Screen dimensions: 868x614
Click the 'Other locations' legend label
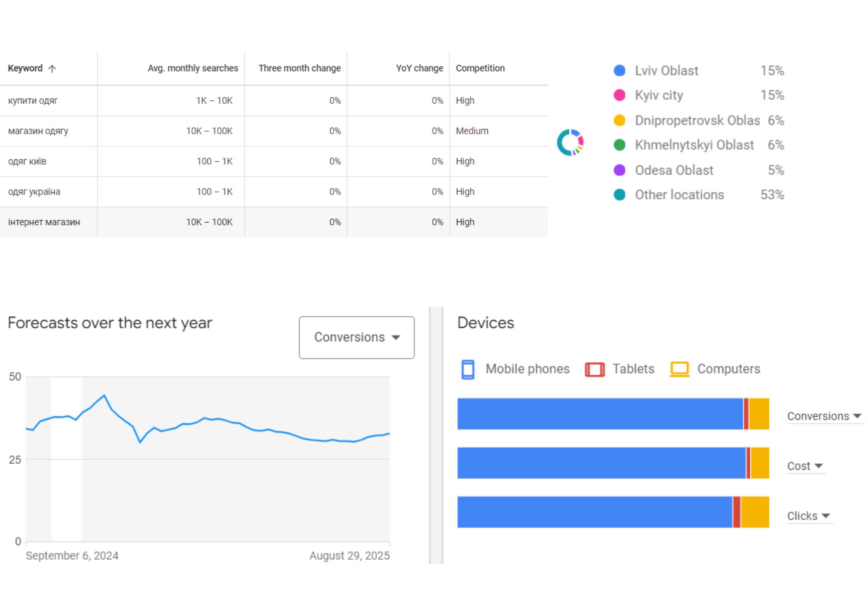click(x=679, y=195)
